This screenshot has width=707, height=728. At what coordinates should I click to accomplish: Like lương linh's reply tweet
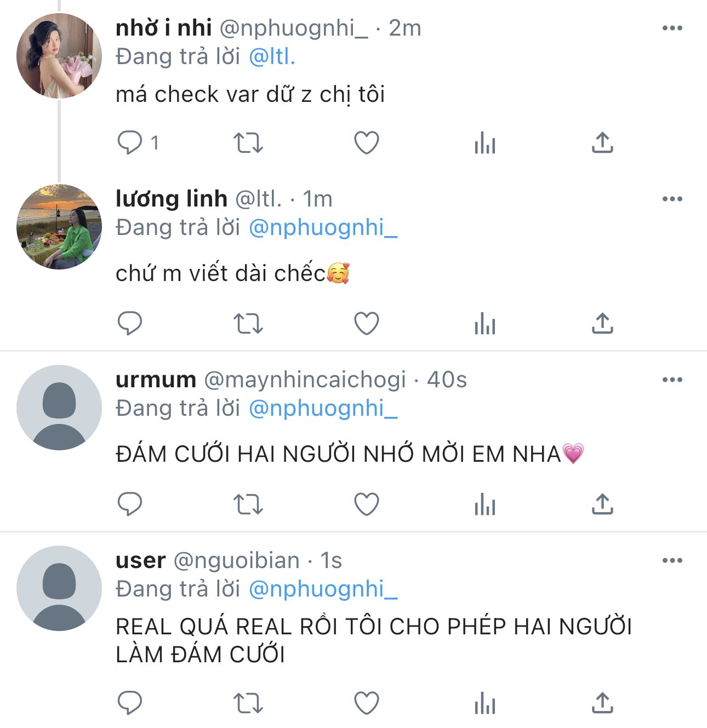366,323
